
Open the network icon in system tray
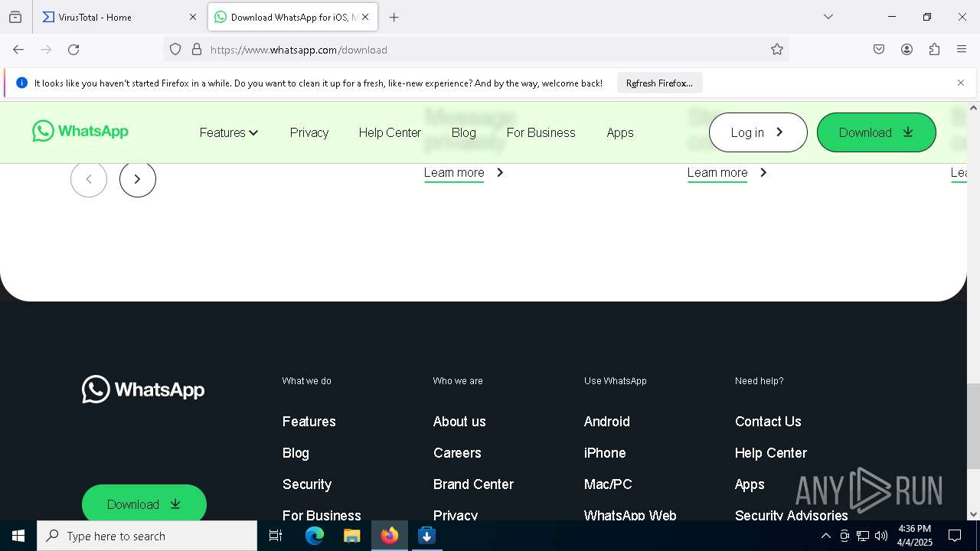[863, 536]
